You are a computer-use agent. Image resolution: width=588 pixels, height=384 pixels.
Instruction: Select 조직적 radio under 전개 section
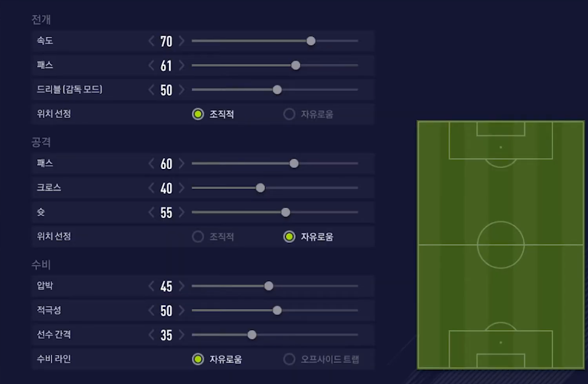[198, 114]
